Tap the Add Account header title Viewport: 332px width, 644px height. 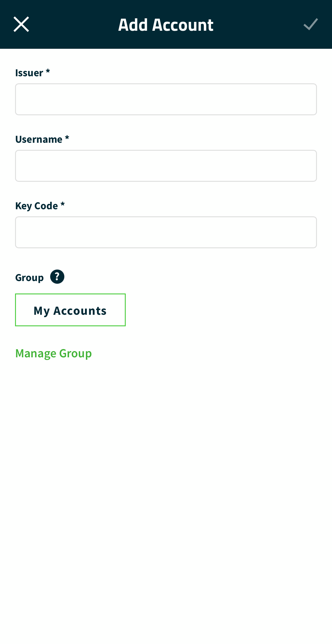click(x=166, y=25)
